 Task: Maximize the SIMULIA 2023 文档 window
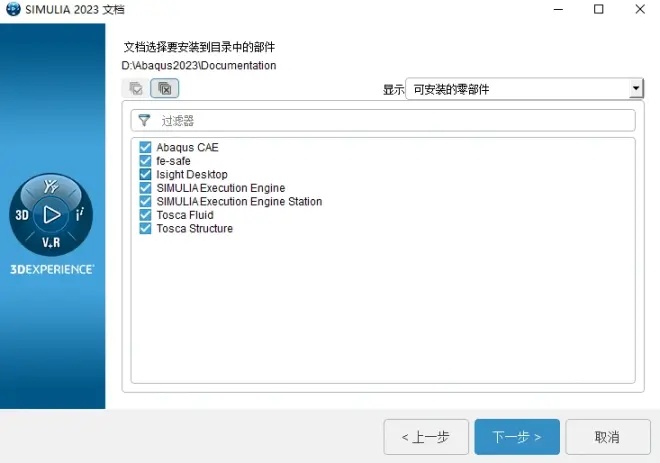click(599, 9)
